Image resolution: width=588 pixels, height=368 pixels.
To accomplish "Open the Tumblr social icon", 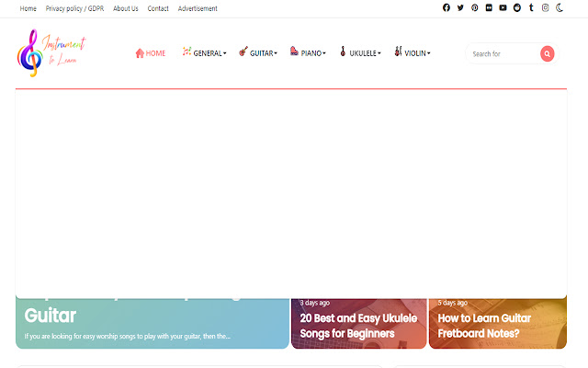I will coord(531,8).
